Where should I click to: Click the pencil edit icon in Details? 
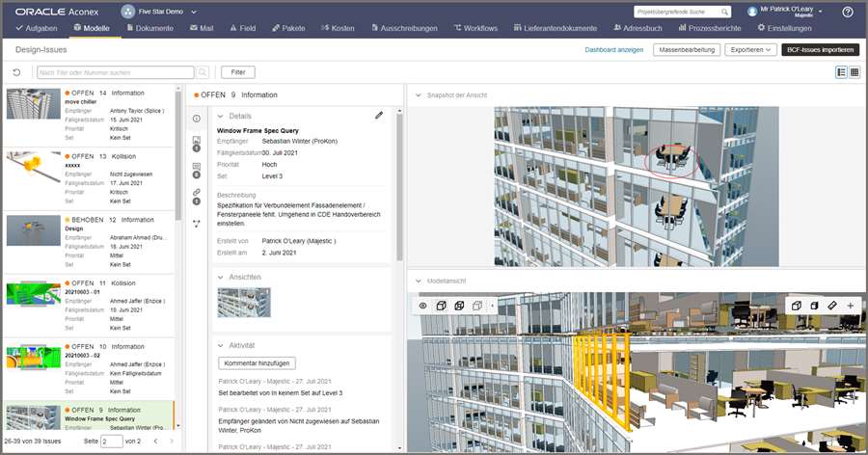point(379,115)
